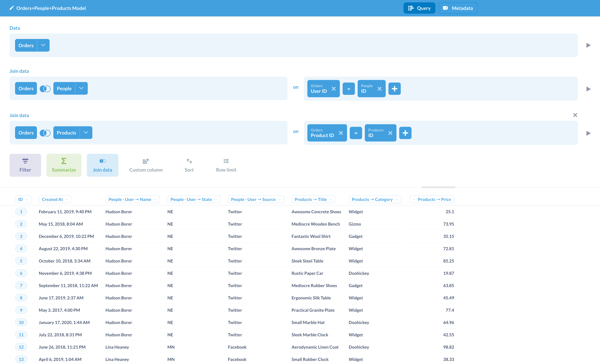The height and width of the screenshot is (364, 600).
Task: Add join condition to People join
Action: [x=394, y=89]
